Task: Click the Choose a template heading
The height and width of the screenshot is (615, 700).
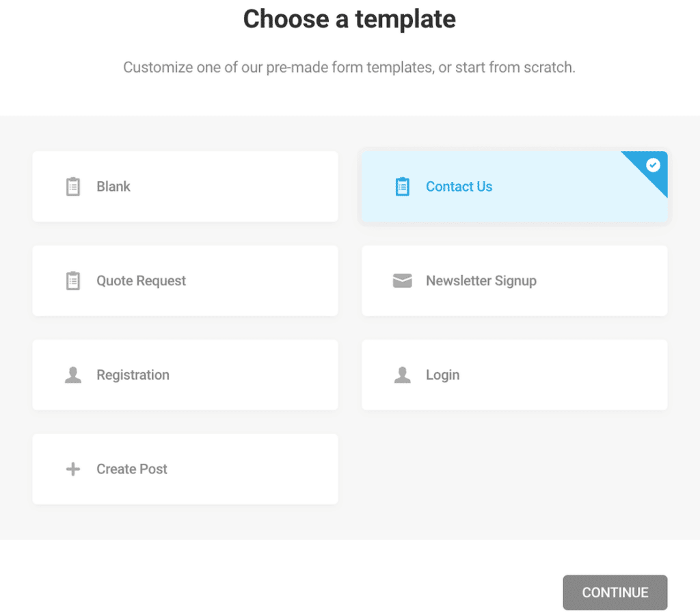Action: (349, 19)
